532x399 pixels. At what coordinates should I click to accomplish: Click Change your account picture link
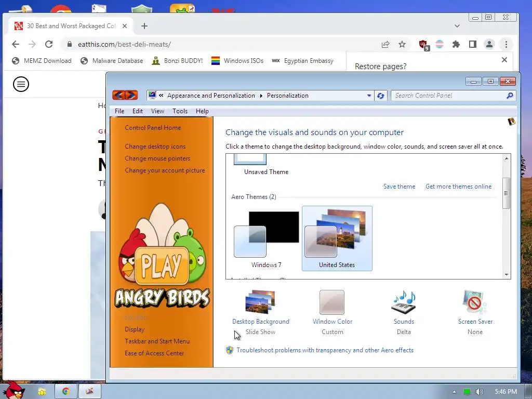[165, 170]
